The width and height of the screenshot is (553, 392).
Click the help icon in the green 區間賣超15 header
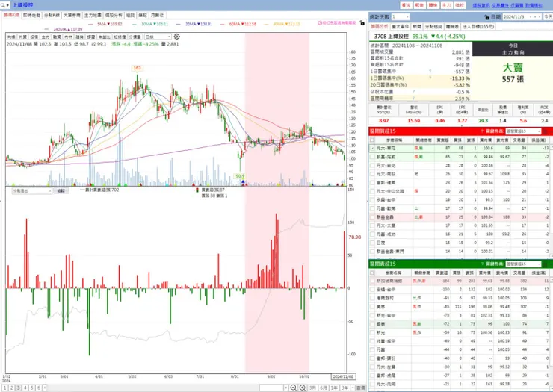pyautogui.click(x=482, y=264)
